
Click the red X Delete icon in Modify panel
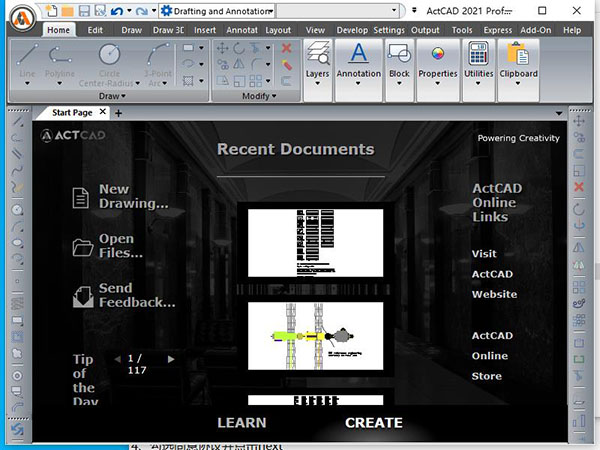[287, 48]
